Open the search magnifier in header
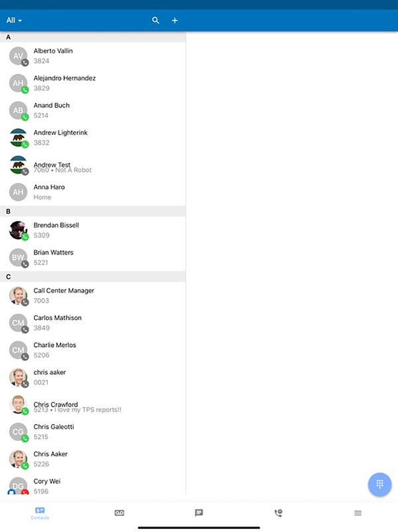398x532 pixels. (155, 21)
